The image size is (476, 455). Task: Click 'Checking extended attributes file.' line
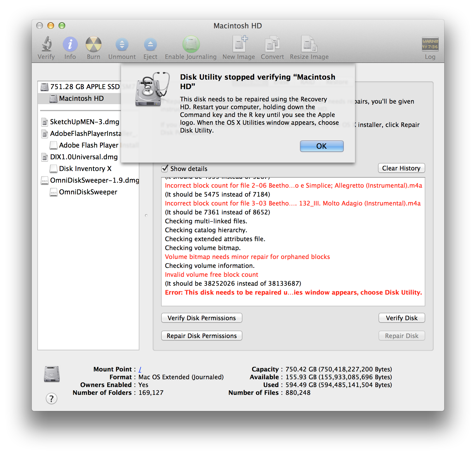(215, 239)
